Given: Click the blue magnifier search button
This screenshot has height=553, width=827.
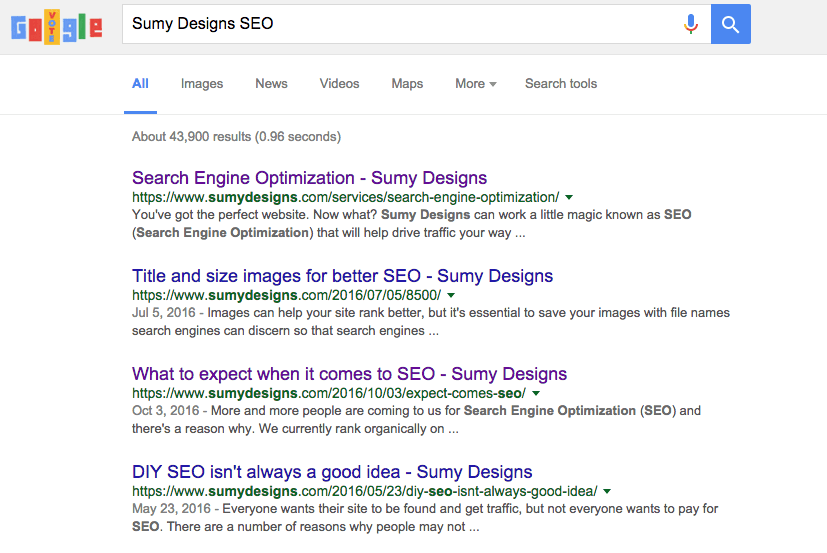Looking at the screenshot, I should (730, 24).
